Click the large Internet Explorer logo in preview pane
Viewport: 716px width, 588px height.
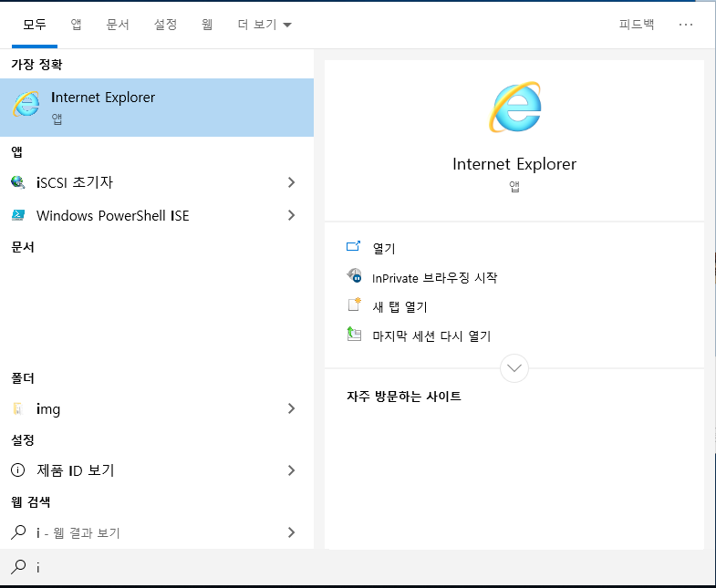(x=514, y=107)
